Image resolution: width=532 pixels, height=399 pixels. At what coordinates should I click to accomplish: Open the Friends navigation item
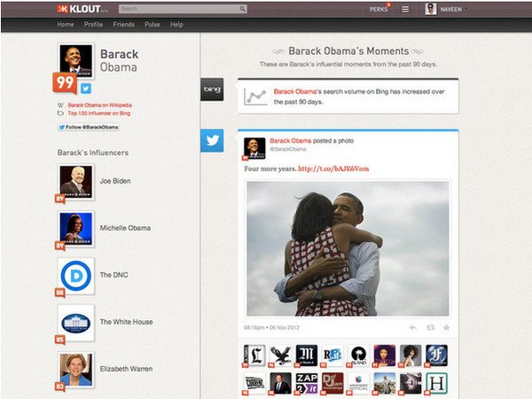click(x=123, y=25)
